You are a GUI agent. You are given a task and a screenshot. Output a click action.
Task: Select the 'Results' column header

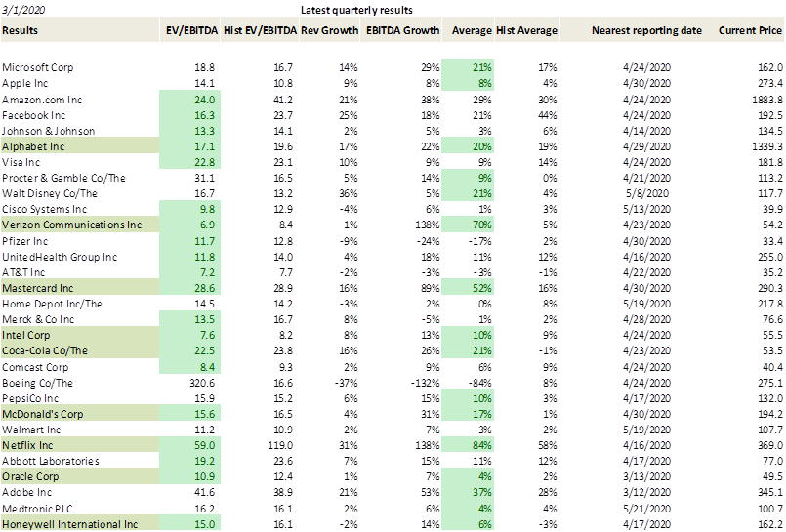point(80,30)
